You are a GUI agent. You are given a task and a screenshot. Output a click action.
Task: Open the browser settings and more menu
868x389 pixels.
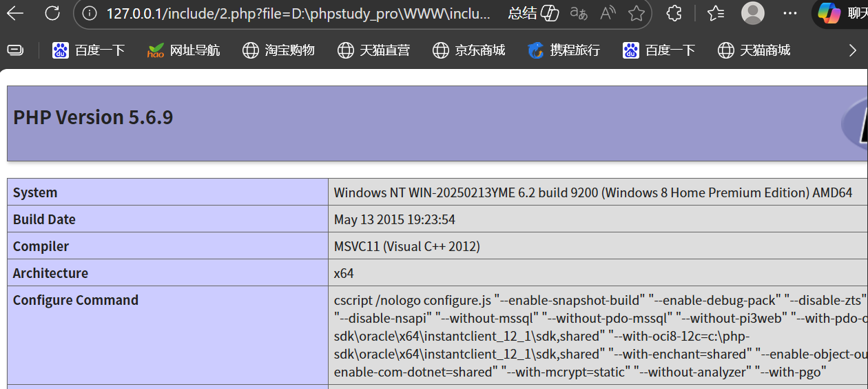click(791, 13)
